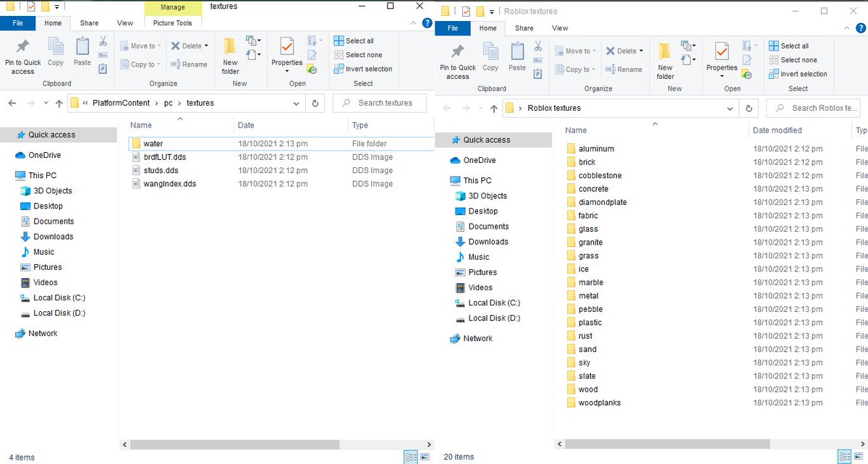Click Paste icon in Roblox textures window ribbon

pyautogui.click(x=517, y=57)
